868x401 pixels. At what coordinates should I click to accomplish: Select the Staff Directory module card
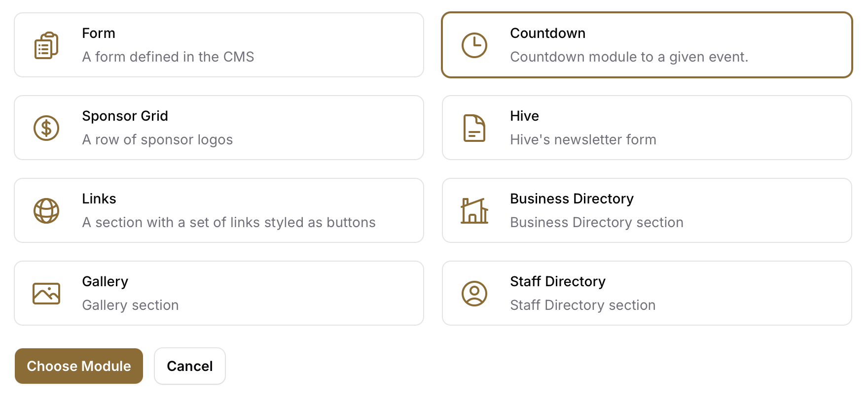(x=647, y=293)
